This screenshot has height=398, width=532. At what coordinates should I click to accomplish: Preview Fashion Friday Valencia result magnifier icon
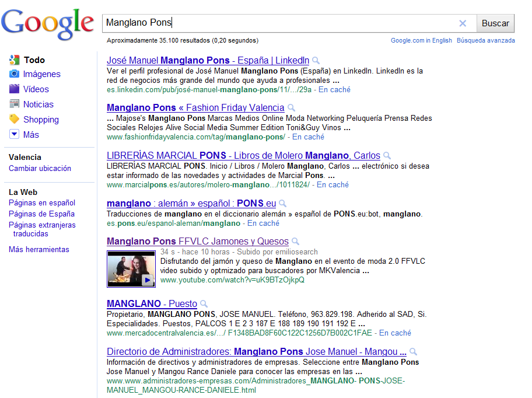[291, 108]
